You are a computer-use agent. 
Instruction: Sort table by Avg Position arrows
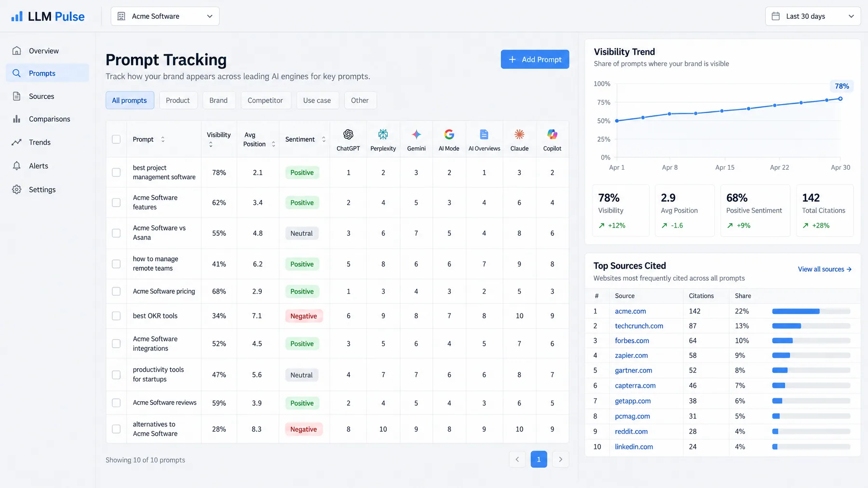coord(273,144)
